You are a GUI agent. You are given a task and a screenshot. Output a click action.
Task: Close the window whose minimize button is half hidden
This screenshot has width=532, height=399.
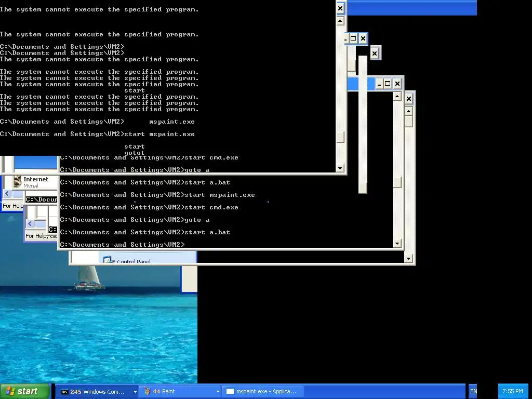[363, 38]
